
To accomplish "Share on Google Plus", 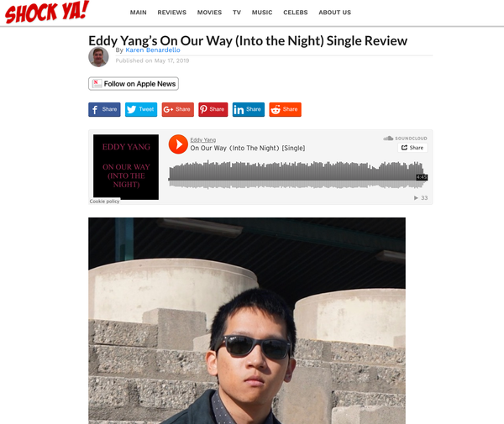I will [178, 109].
